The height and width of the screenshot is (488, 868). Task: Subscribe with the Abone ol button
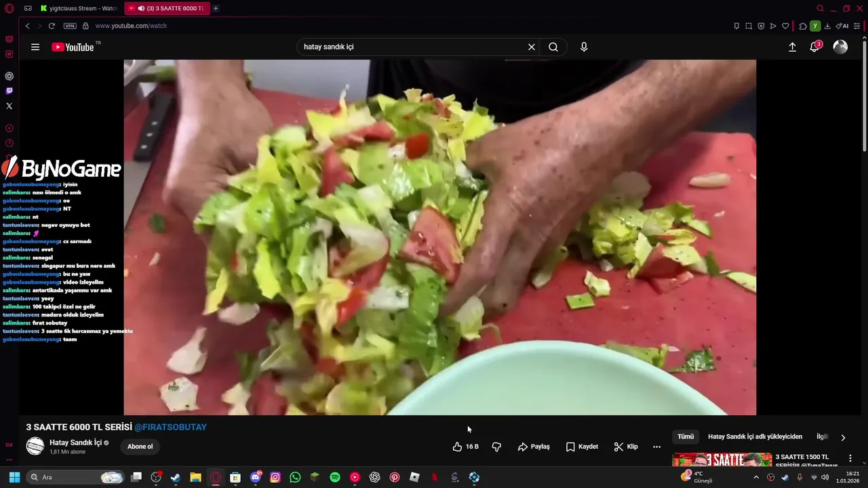coord(140,447)
